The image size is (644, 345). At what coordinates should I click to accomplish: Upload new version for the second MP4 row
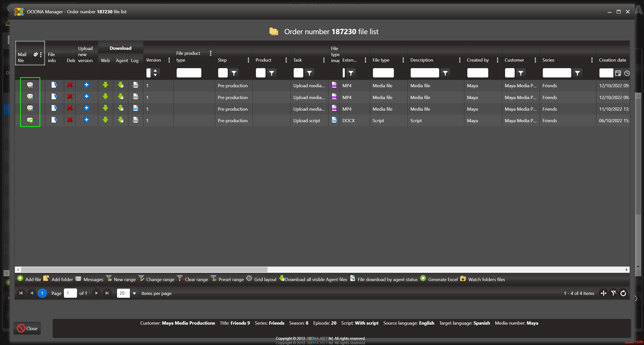point(86,97)
